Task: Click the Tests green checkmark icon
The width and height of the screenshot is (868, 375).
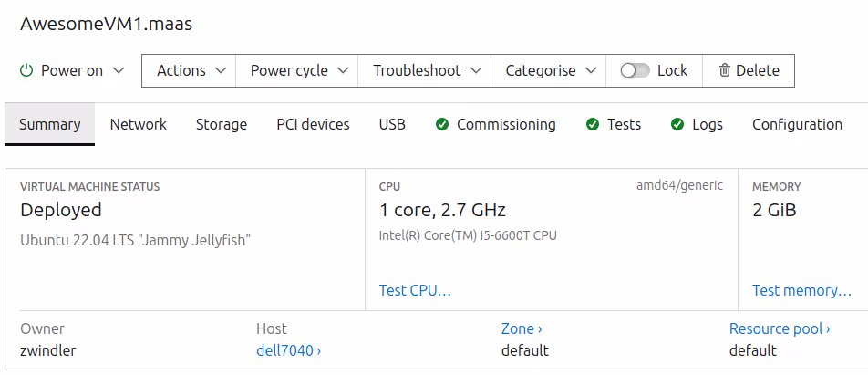Action: [x=593, y=124]
